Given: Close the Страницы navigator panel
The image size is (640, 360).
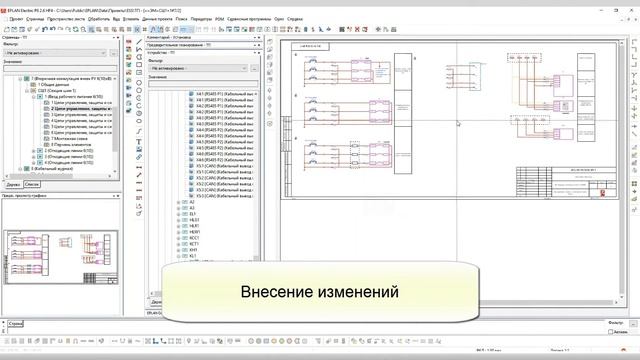Looking at the screenshot, I should 118,38.
